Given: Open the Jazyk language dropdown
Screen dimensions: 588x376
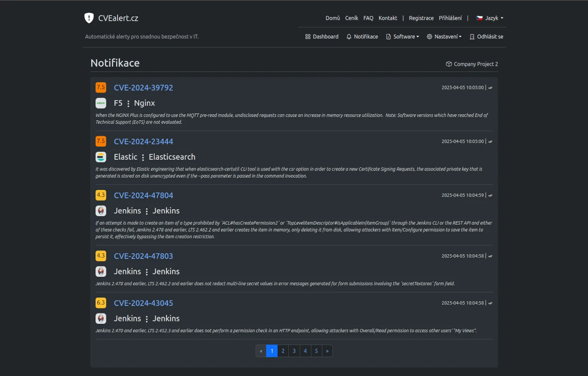Looking at the screenshot, I should (x=490, y=18).
